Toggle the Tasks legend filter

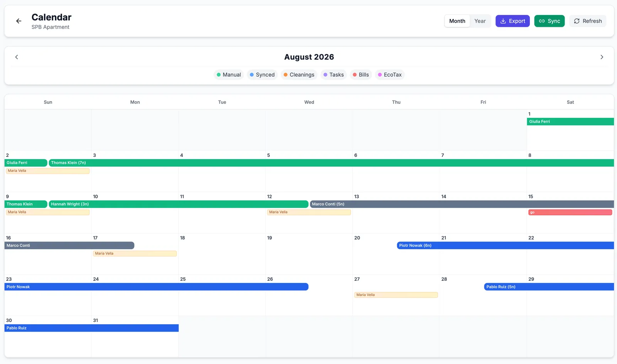tap(334, 75)
